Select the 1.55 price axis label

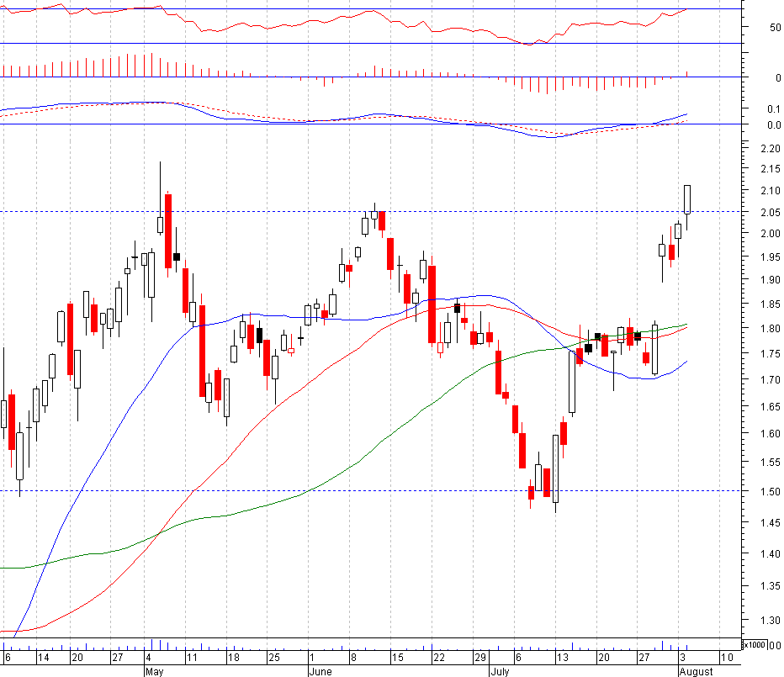tap(770, 463)
